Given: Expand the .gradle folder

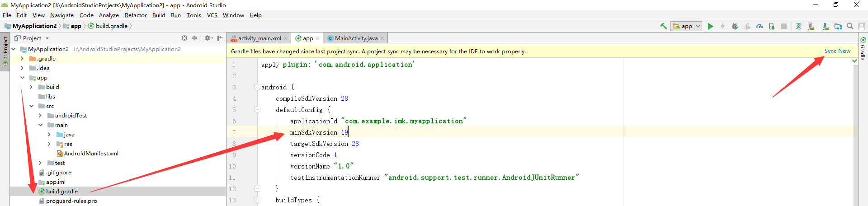Looking at the screenshot, I should pos(22,58).
